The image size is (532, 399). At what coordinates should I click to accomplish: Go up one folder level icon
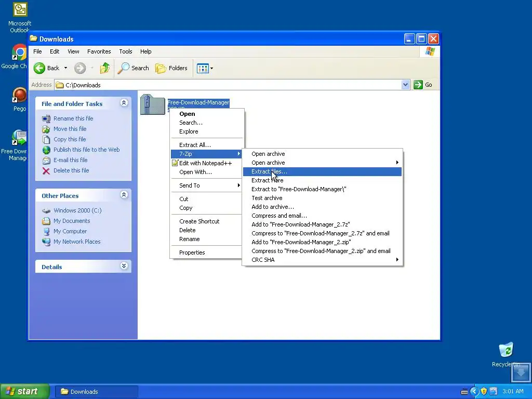105,68
